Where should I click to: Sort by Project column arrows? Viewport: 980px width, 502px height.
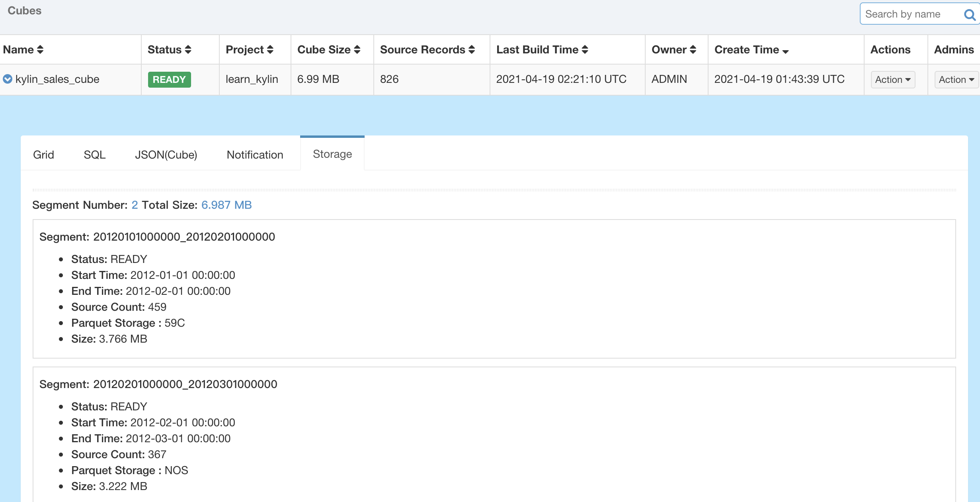pyautogui.click(x=270, y=50)
